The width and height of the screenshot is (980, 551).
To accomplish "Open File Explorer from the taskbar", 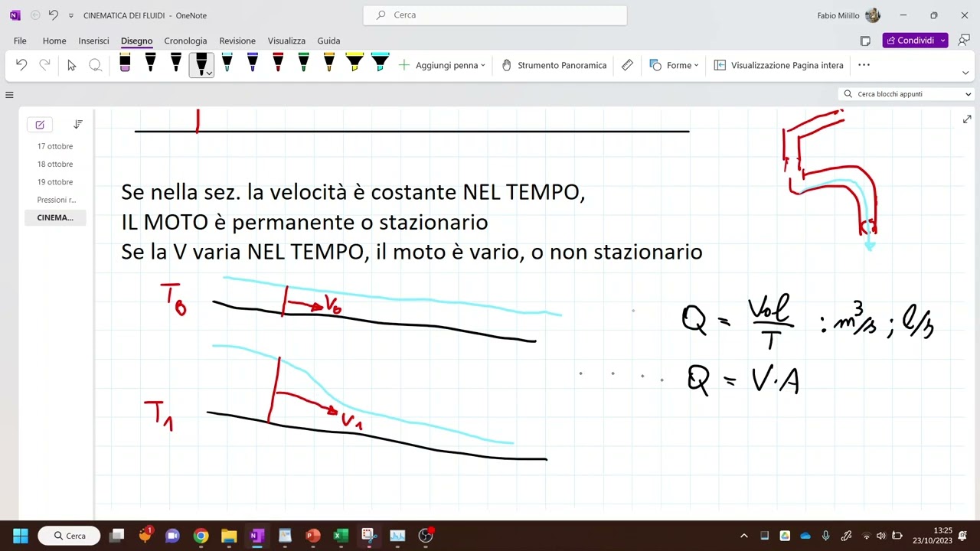I will [x=229, y=536].
